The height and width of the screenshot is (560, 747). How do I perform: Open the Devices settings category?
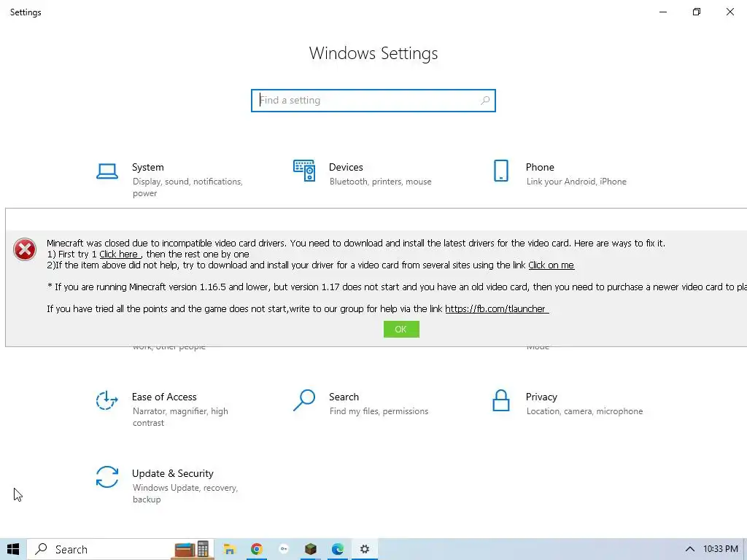363,174
